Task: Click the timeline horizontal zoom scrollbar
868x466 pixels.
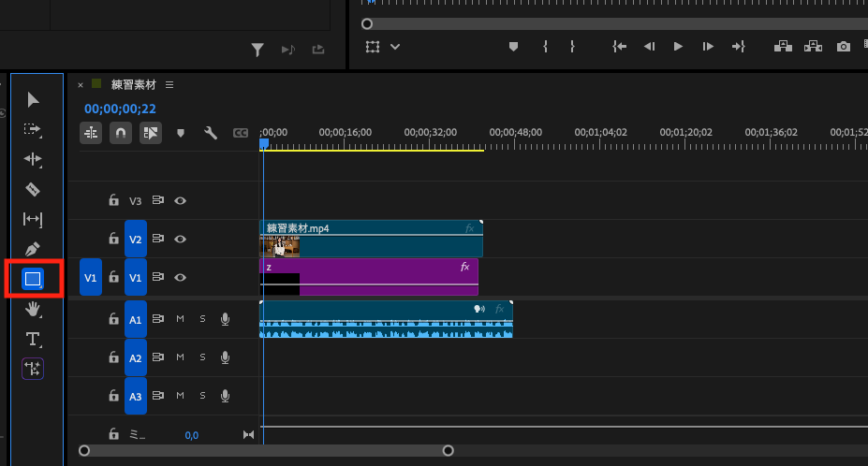Action: (x=266, y=451)
